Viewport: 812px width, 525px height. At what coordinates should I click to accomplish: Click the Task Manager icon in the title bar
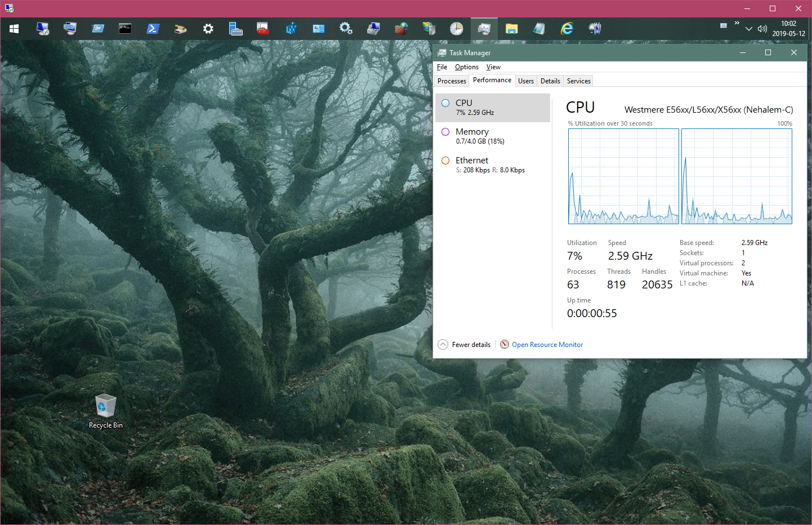[x=442, y=52]
